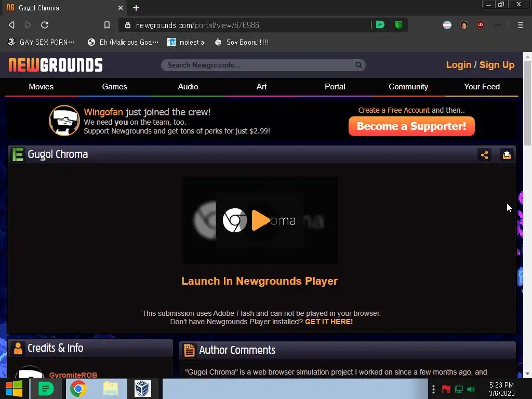Open the Art menu
Viewport: 532px width, 399px height.
tap(262, 87)
